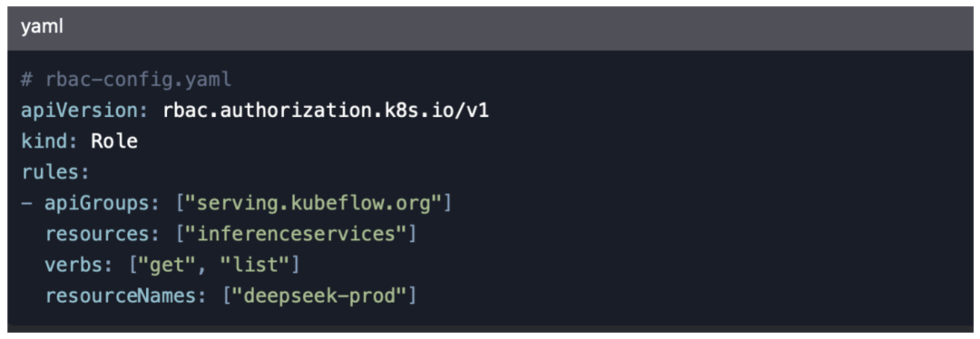
Task: Click the hash symbol starting the comment
Action: [x=26, y=80]
